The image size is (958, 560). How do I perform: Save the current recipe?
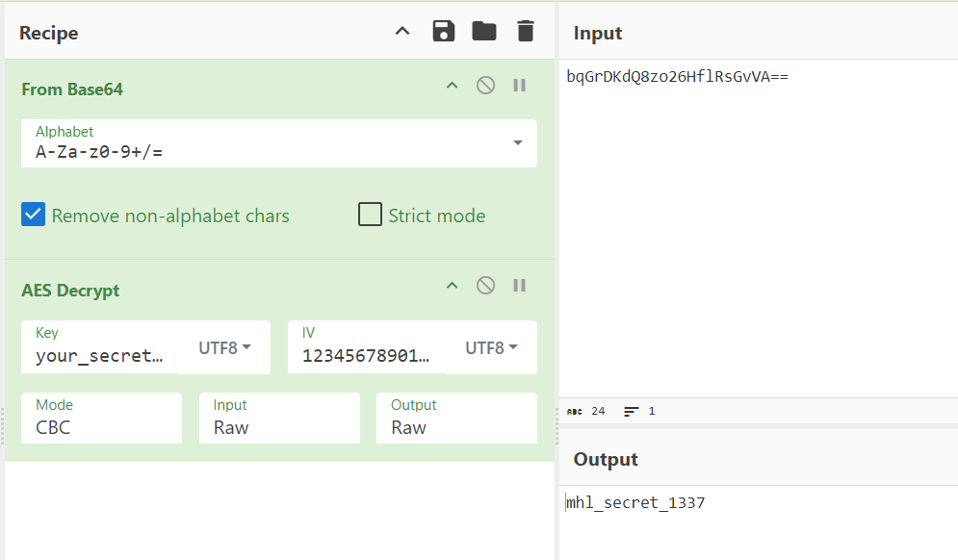pyautogui.click(x=443, y=32)
